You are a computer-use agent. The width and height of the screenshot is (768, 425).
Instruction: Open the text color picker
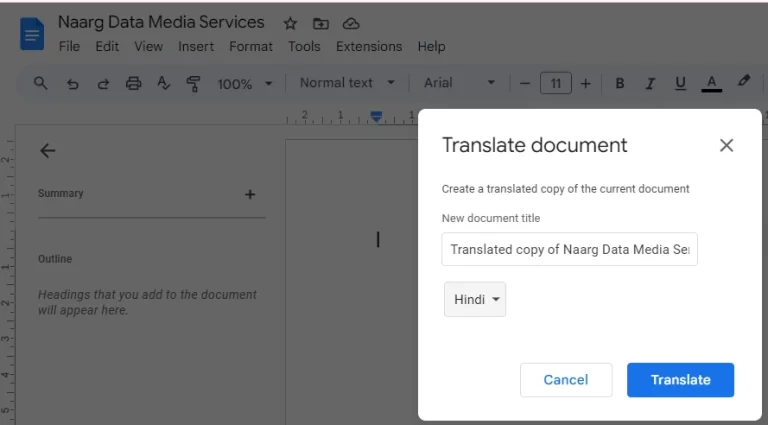712,84
